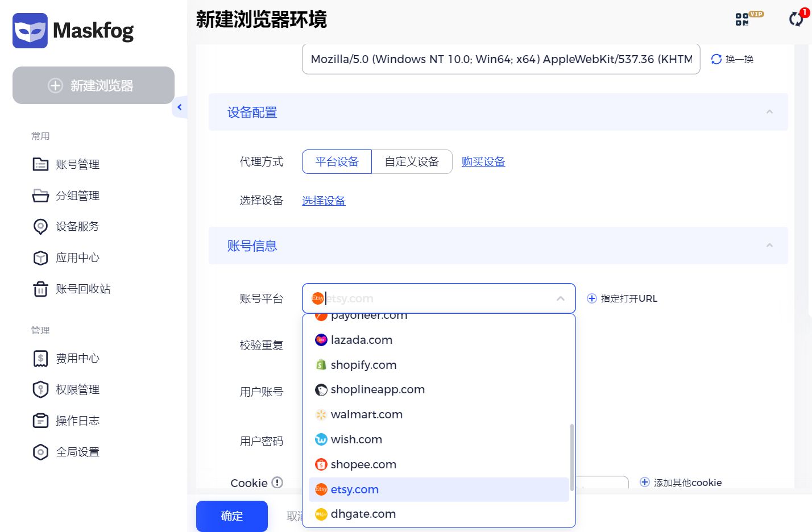Click the 账号管理 folder list icon
Screen dimensions: 812x532
click(40, 164)
